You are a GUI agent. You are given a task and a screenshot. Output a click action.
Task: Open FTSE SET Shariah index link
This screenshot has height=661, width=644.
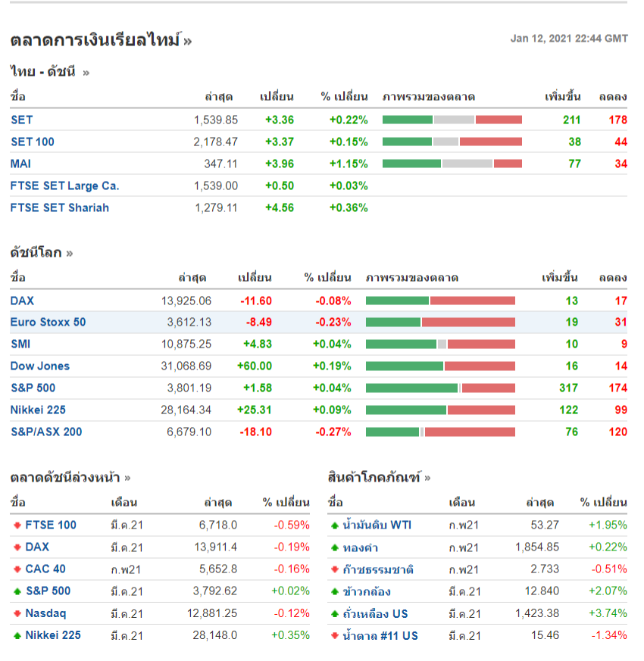tap(60, 207)
